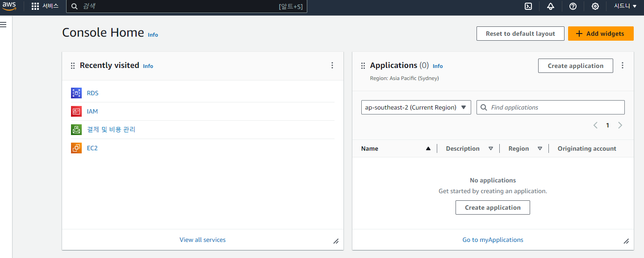
Task: Click the IAM service icon
Action: (76, 111)
